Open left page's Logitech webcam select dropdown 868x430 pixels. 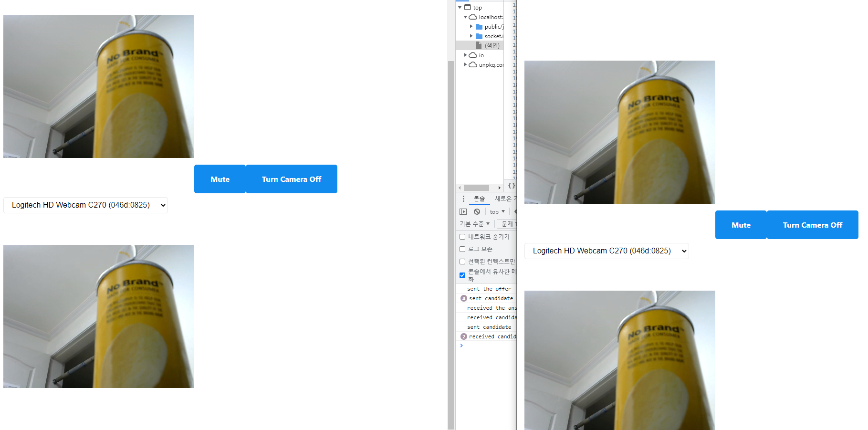tap(85, 205)
